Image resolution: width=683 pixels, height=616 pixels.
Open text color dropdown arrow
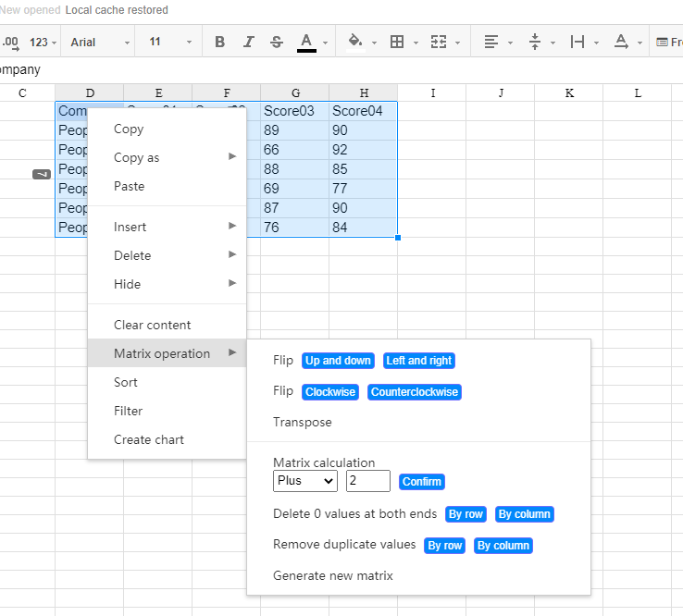[x=326, y=43]
